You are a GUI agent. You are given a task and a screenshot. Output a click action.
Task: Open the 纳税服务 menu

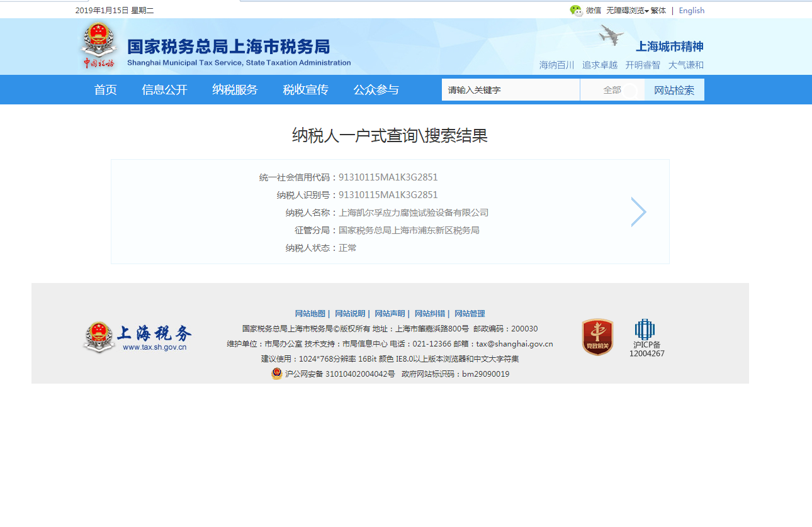(x=235, y=90)
